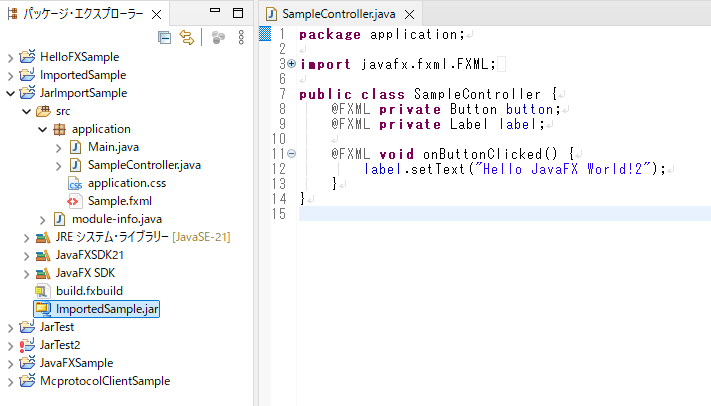The height and width of the screenshot is (406, 711).
Task: Expand JRE システム・ライブラリー node
Action: 26,238
